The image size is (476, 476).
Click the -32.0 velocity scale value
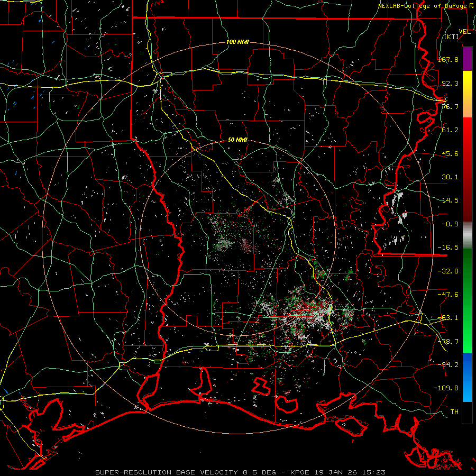point(448,271)
